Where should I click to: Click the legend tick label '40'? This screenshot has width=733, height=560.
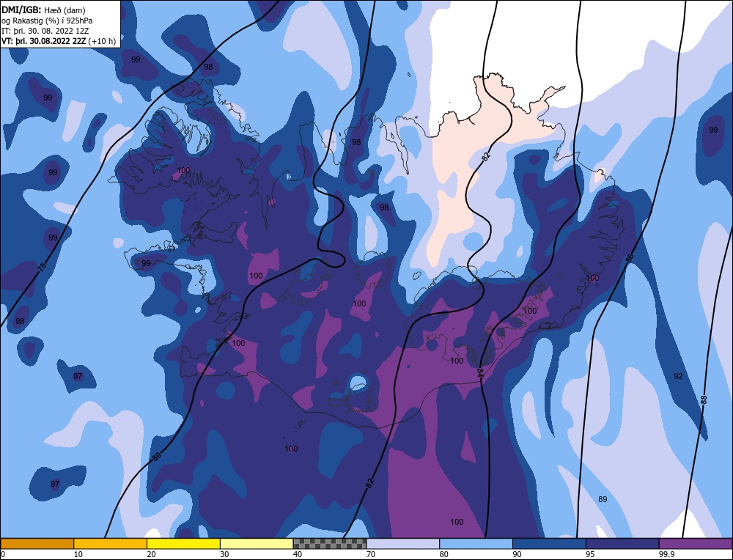click(298, 554)
